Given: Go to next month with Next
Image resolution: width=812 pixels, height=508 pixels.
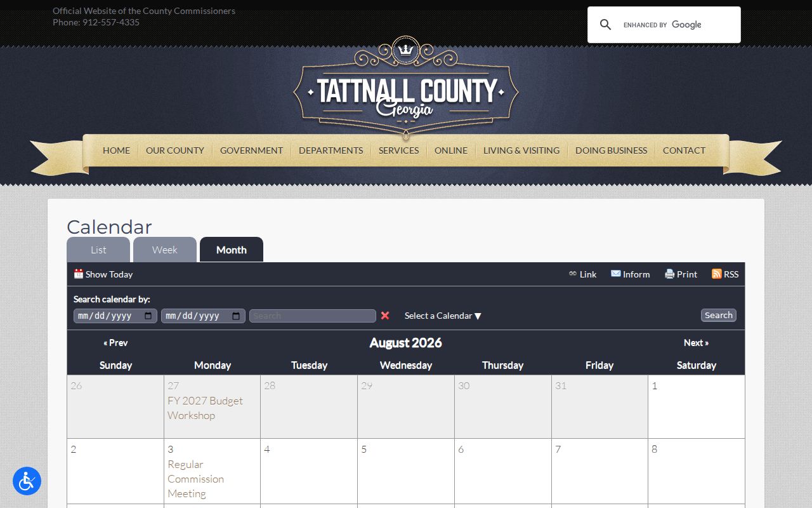Looking at the screenshot, I should point(696,342).
